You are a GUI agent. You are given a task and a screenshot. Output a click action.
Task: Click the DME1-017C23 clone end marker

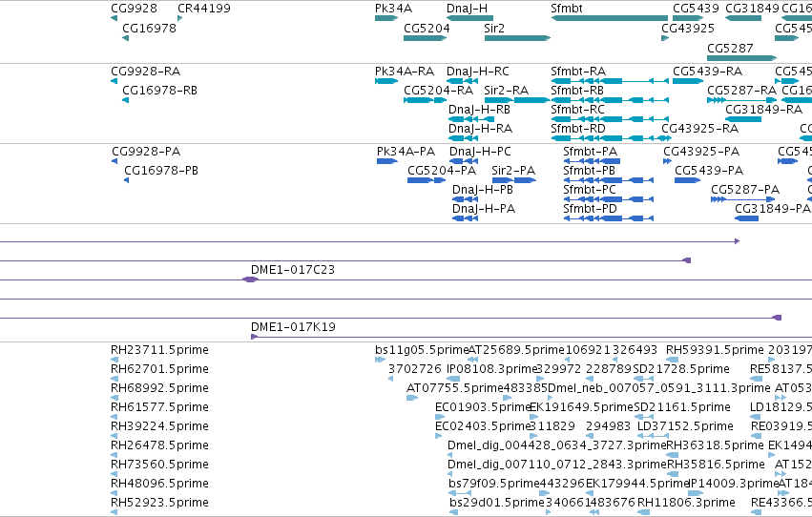click(250, 279)
